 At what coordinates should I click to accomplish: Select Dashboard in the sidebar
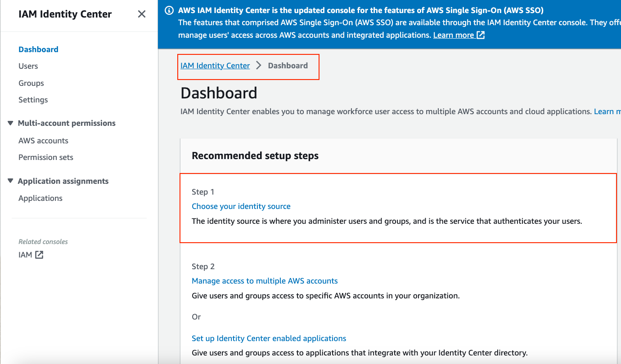point(38,49)
